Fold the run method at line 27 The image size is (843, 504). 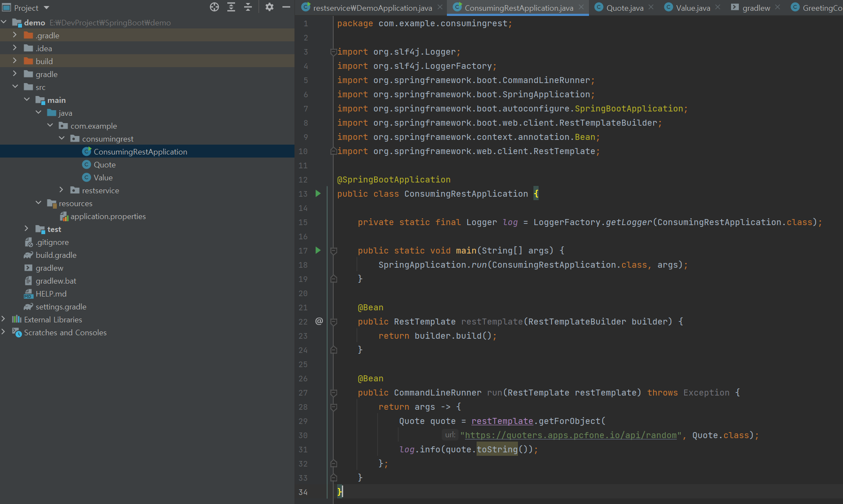coord(334,393)
